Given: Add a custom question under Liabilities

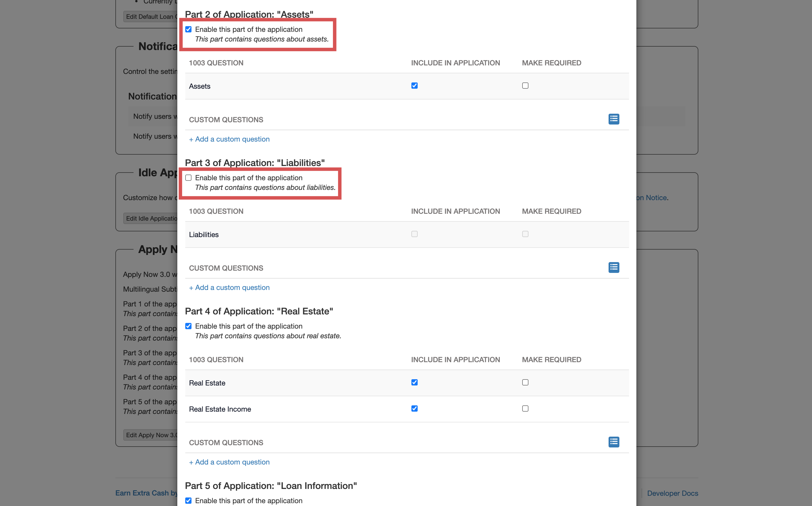Looking at the screenshot, I should pos(229,287).
